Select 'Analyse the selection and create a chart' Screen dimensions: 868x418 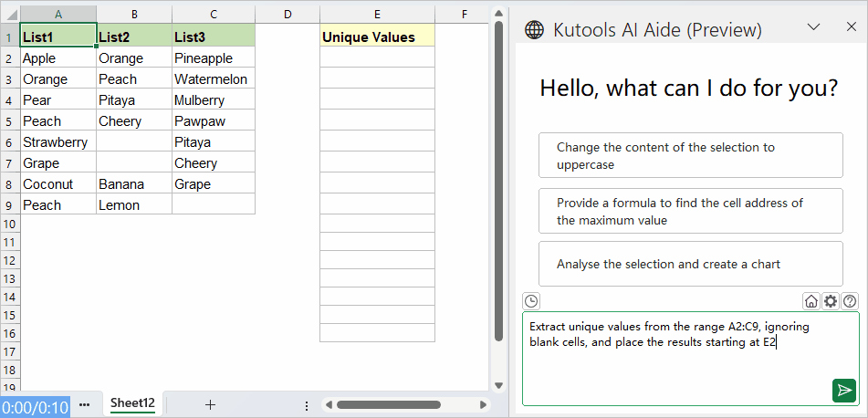pyautogui.click(x=690, y=264)
